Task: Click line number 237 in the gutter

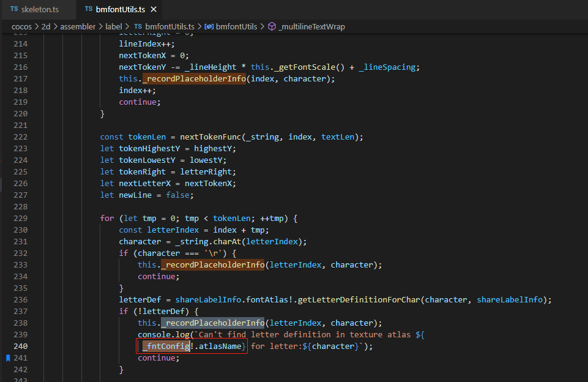Action: click(x=21, y=312)
